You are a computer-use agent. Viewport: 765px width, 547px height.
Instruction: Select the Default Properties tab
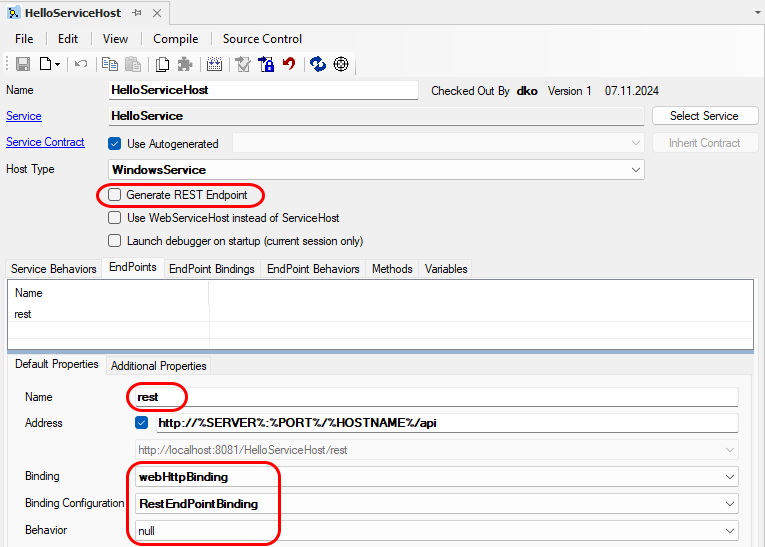57,364
